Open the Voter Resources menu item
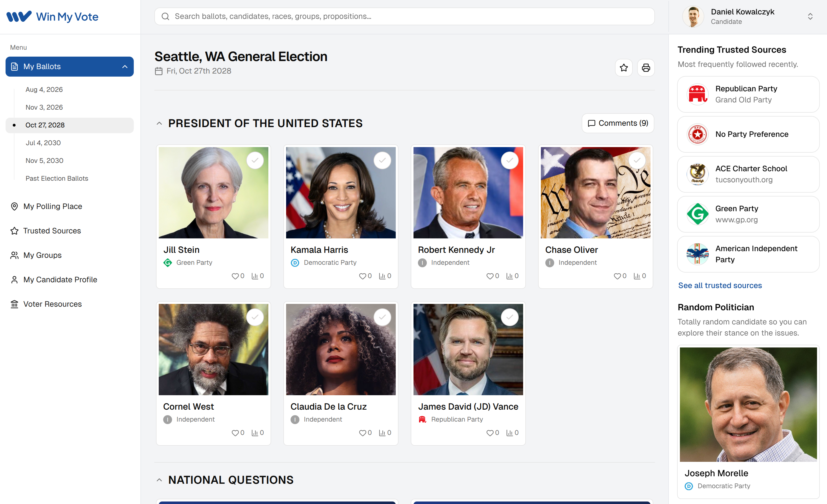This screenshot has width=827, height=504. 52,304
